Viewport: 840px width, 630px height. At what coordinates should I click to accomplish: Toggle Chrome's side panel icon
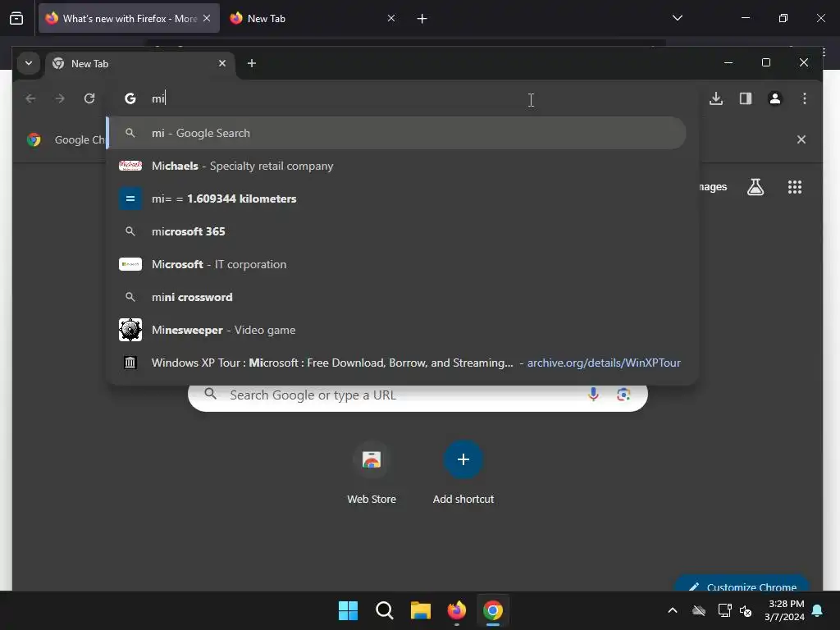[x=745, y=98]
